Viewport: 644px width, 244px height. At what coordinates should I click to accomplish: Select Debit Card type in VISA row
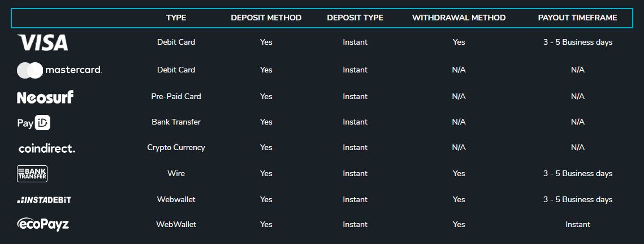(176, 42)
